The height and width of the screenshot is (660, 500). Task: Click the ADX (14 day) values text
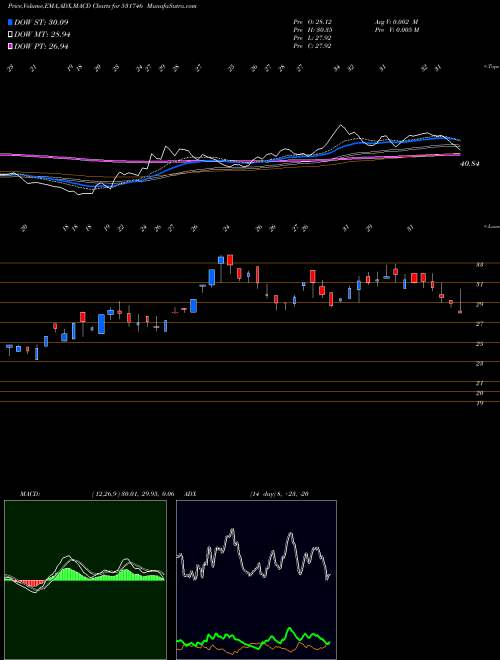point(279,494)
